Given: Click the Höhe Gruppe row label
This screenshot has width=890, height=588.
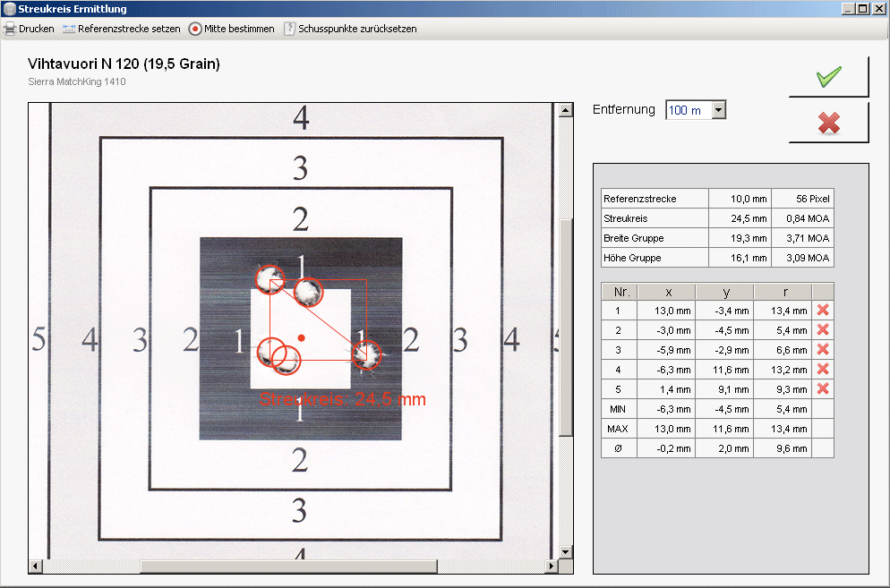Looking at the screenshot, I should click(x=632, y=258).
